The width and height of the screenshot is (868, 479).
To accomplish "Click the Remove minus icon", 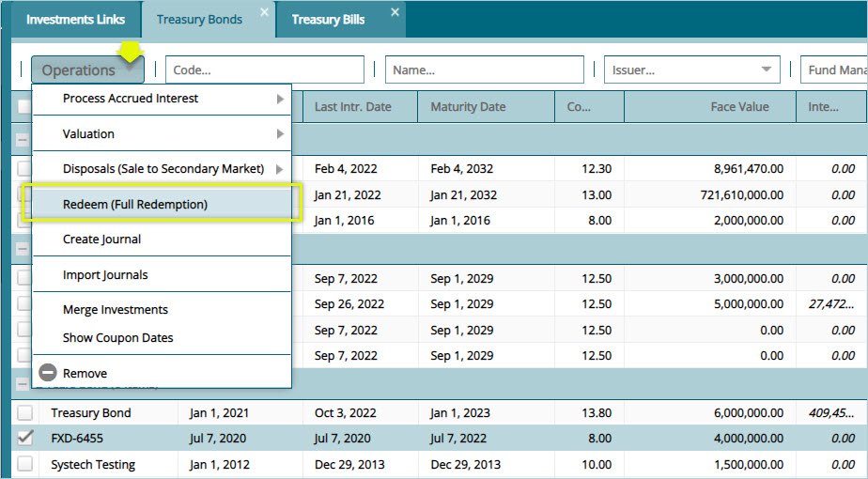I will tap(48, 373).
